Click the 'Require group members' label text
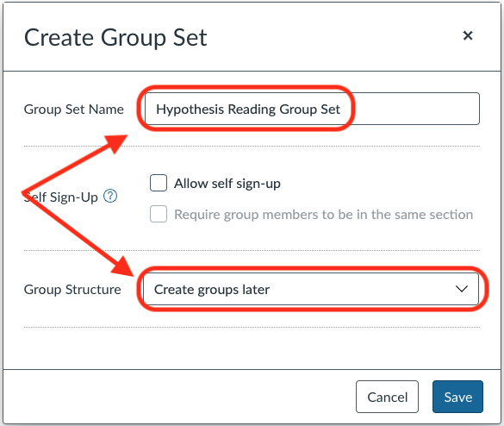Image resolution: width=504 pixels, height=426 pixels. coord(323,215)
